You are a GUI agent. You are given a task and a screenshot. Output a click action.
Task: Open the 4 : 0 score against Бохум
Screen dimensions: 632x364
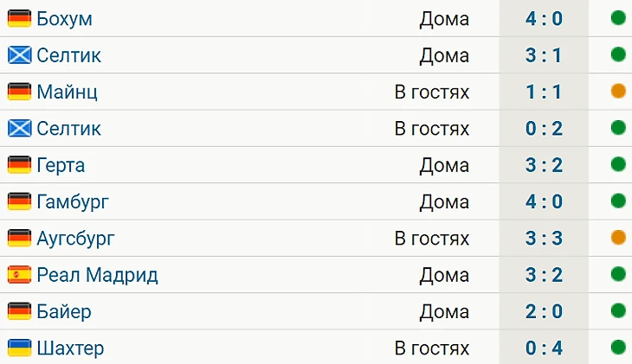point(544,19)
